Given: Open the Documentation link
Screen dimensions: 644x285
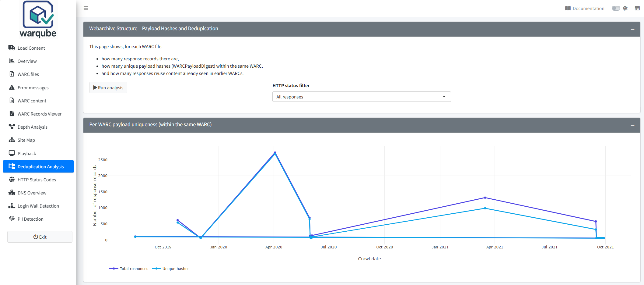Looking at the screenshot, I should pyautogui.click(x=585, y=8).
